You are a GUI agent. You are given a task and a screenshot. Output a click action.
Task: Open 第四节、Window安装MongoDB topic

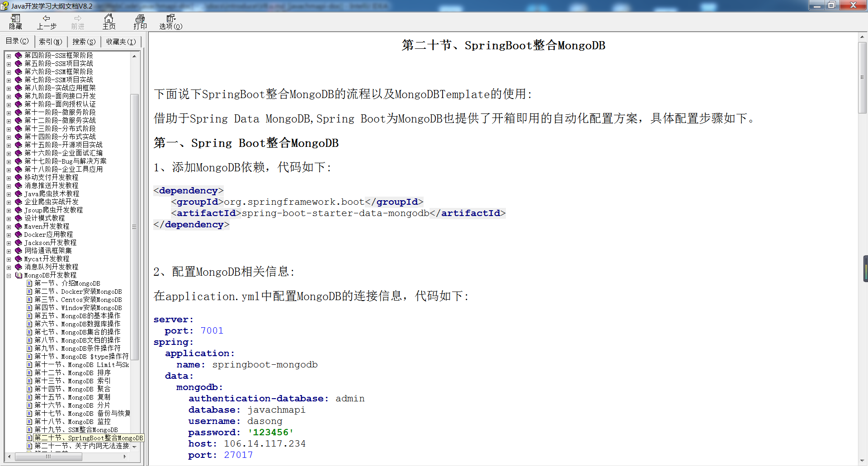[x=78, y=308]
